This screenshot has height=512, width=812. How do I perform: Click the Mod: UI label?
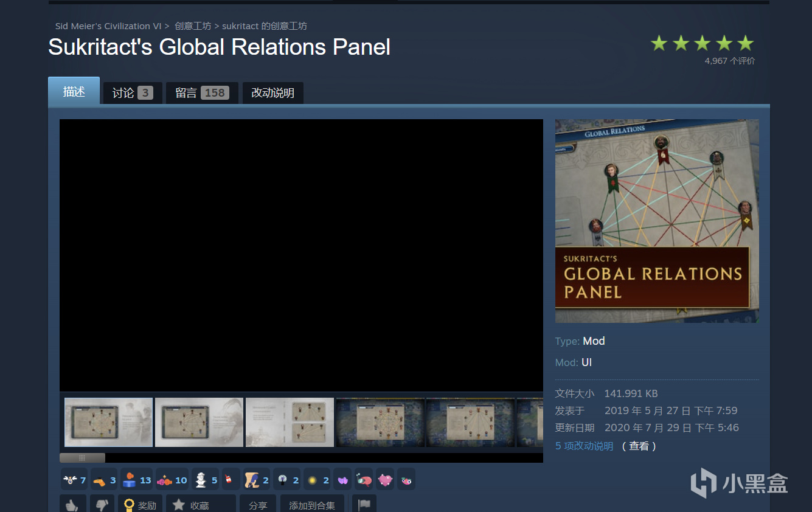[x=574, y=362]
